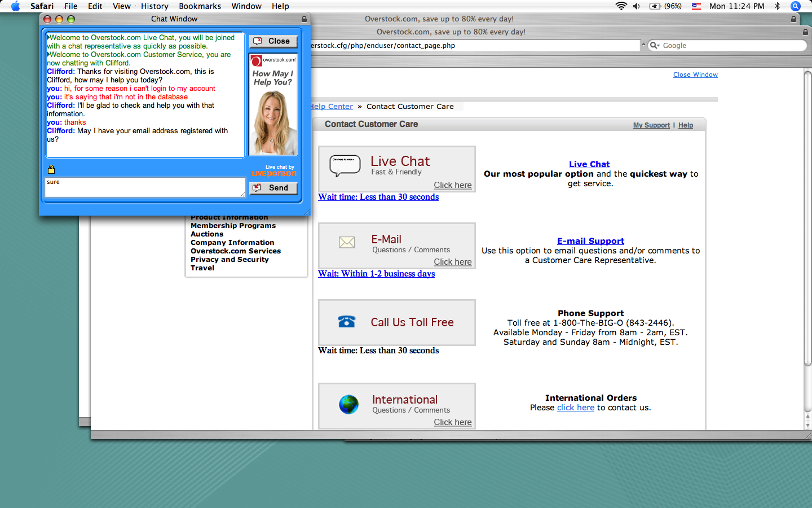This screenshot has height=508, width=812.
Task: Open the Google search engine dropdown
Action: [655, 46]
